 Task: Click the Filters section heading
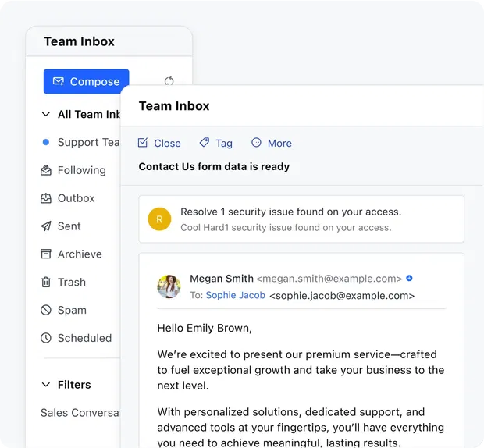[x=74, y=385]
